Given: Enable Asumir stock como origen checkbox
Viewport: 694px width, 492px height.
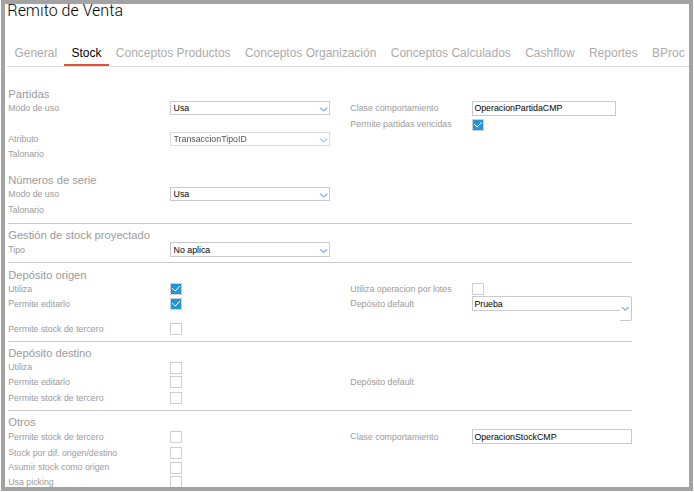Looking at the screenshot, I should click(176, 468).
